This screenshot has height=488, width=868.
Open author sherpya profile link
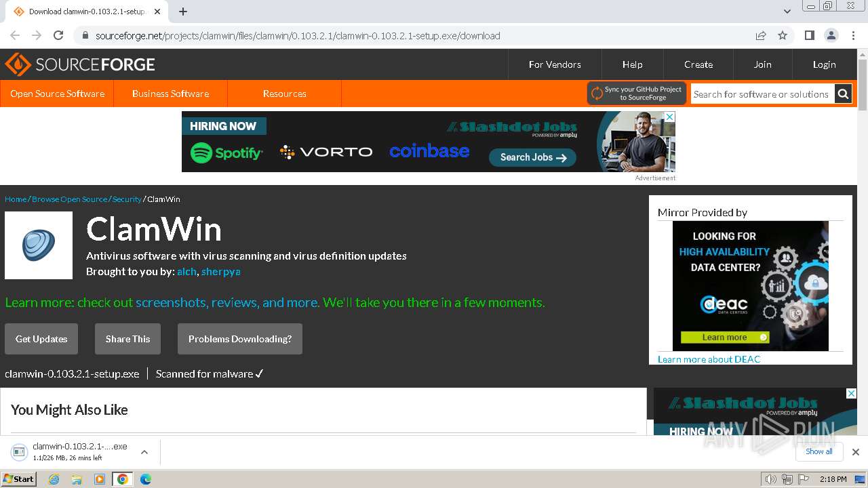pos(221,272)
